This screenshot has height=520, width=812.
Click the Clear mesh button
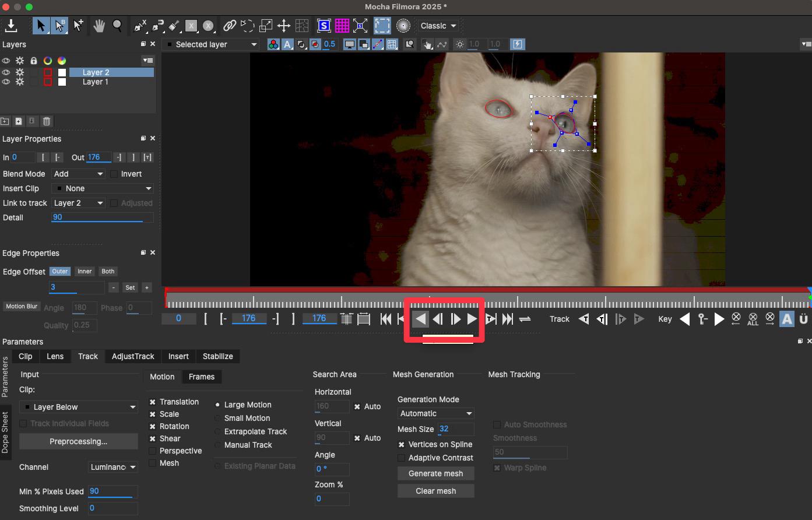[436, 491]
